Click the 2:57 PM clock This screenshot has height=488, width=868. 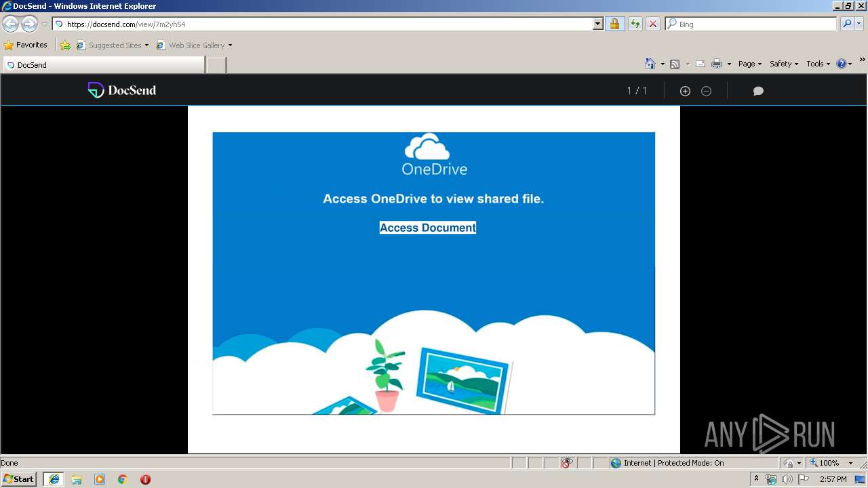833,479
